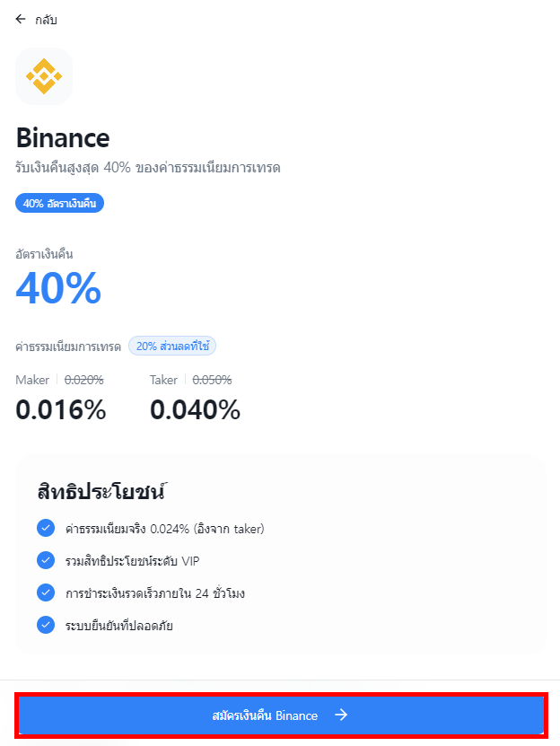Viewport: 560px width, 746px height.
Task: Click the arrow icon in signup button
Action: point(341,715)
